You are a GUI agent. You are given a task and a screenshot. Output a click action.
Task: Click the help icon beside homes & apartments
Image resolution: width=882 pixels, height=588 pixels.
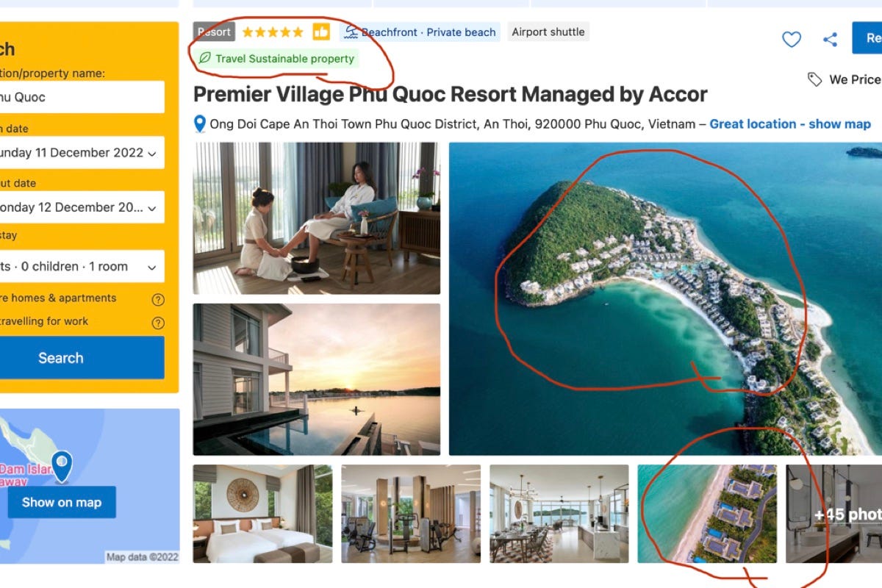coord(158,299)
